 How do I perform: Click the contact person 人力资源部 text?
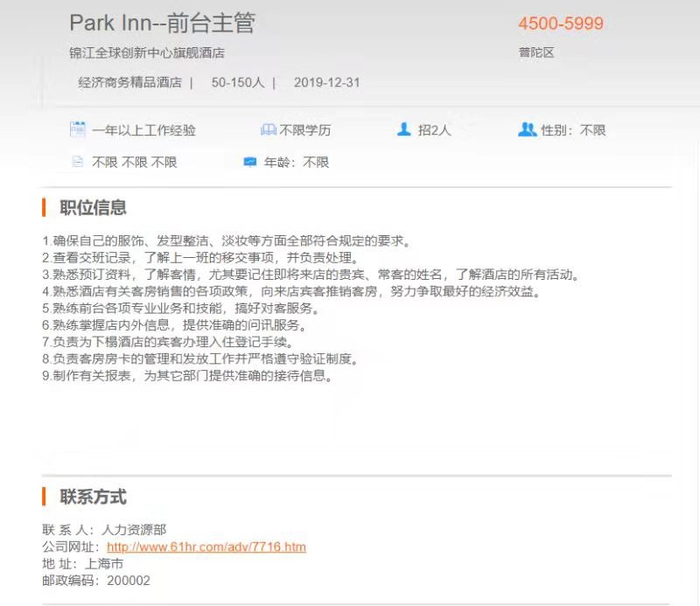pyautogui.click(x=133, y=530)
